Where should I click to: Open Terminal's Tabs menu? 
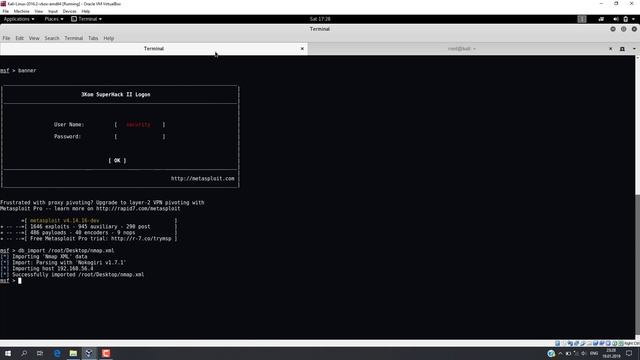(x=93, y=38)
